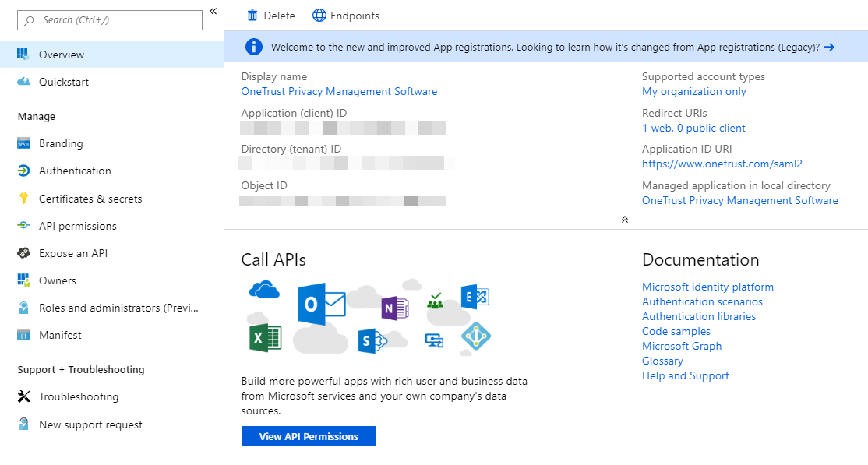Click the info icon in the welcome banner

pos(253,47)
